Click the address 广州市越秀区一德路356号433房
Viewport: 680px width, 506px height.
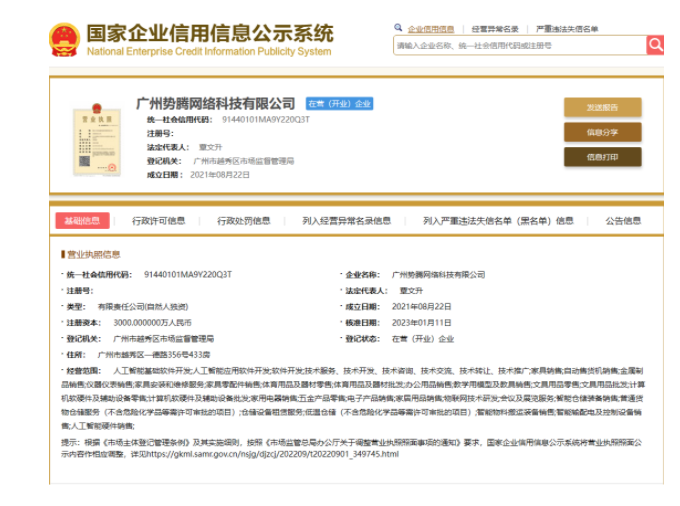point(154,355)
